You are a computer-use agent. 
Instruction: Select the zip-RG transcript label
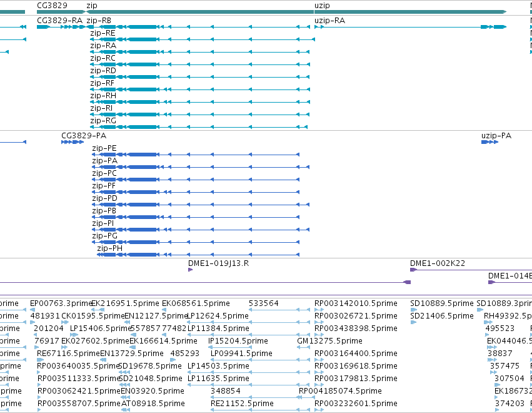103,121
